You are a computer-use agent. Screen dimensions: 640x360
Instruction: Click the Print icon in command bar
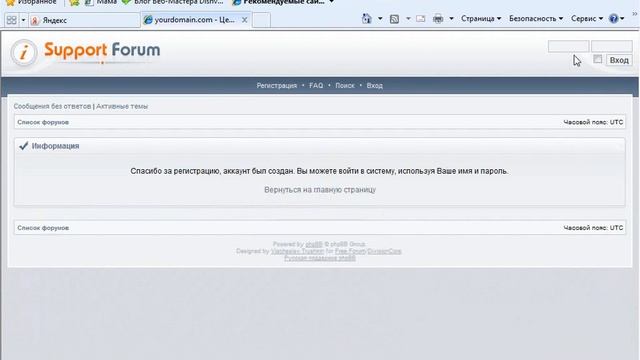[438, 19]
